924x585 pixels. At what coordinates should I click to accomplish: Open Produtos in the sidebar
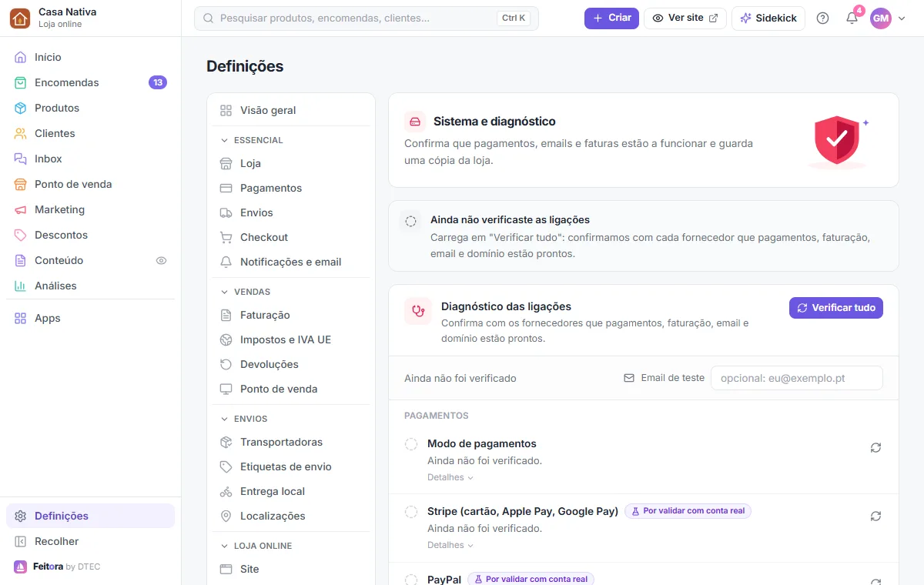pos(90,108)
